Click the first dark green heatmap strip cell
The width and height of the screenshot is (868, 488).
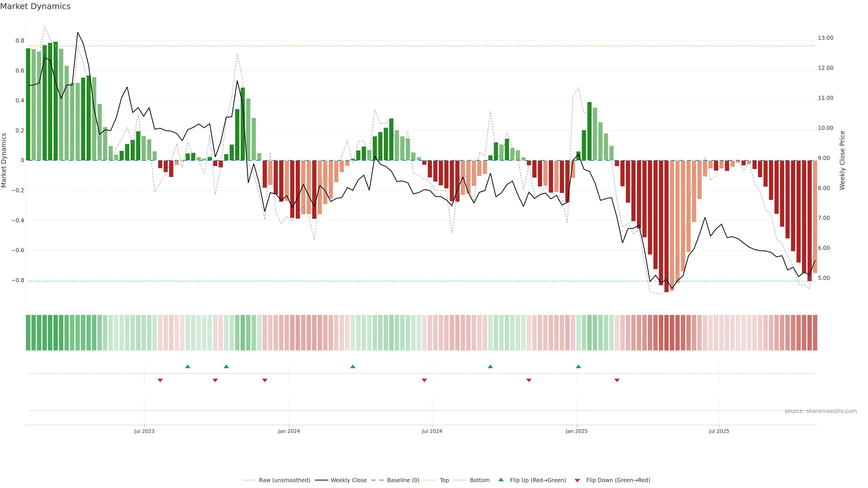tap(28, 332)
